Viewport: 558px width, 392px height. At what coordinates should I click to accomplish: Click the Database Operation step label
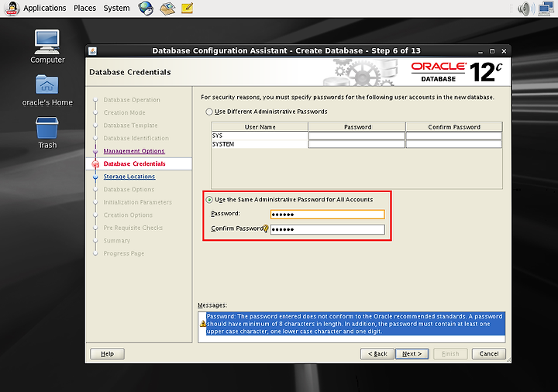[x=132, y=100]
